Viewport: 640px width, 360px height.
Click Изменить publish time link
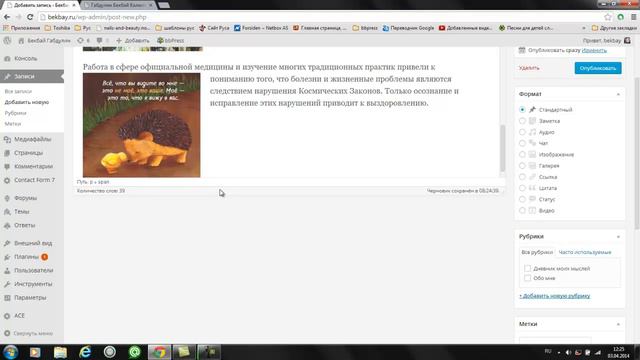[594, 50]
